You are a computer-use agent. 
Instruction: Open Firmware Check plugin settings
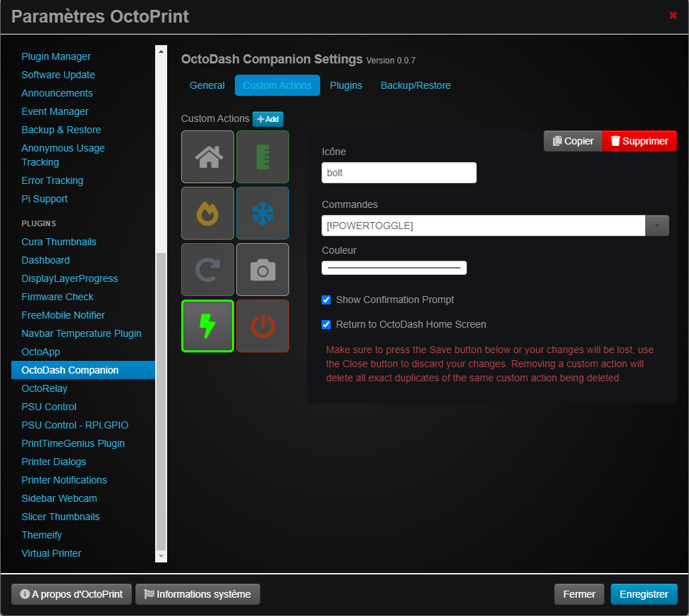click(x=58, y=297)
